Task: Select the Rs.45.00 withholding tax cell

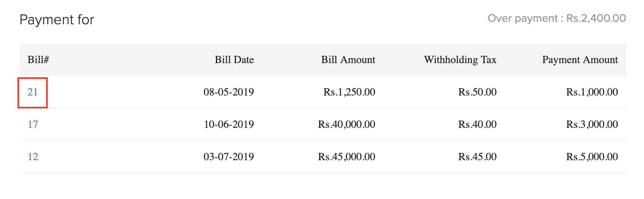Action: coord(477,157)
